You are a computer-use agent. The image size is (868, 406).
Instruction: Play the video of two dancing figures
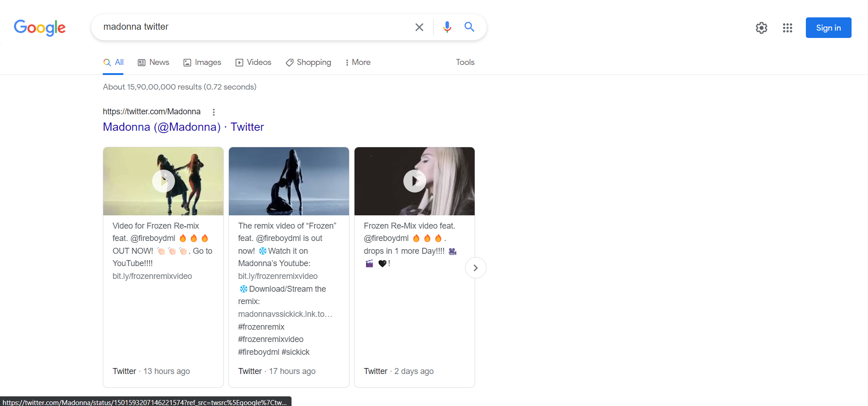(x=163, y=181)
